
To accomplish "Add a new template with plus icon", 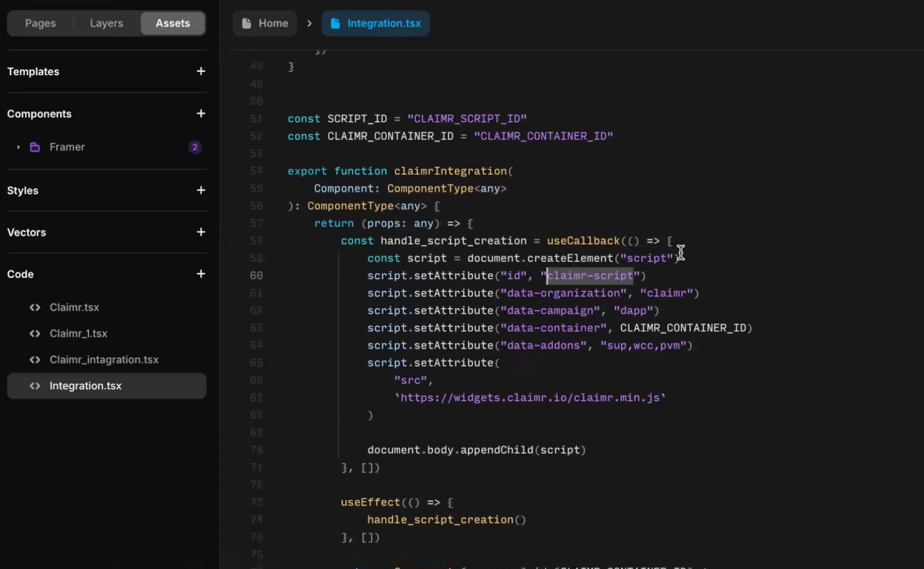I will (201, 71).
